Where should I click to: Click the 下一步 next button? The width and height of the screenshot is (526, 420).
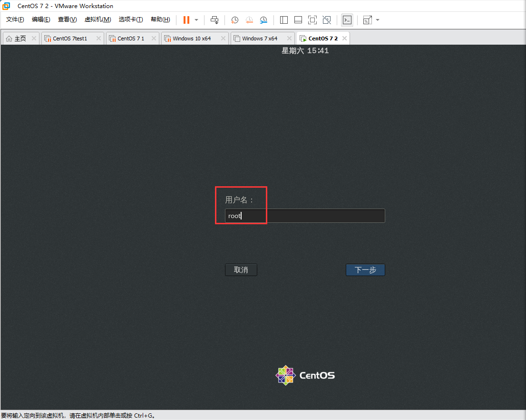(x=365, y=270)
